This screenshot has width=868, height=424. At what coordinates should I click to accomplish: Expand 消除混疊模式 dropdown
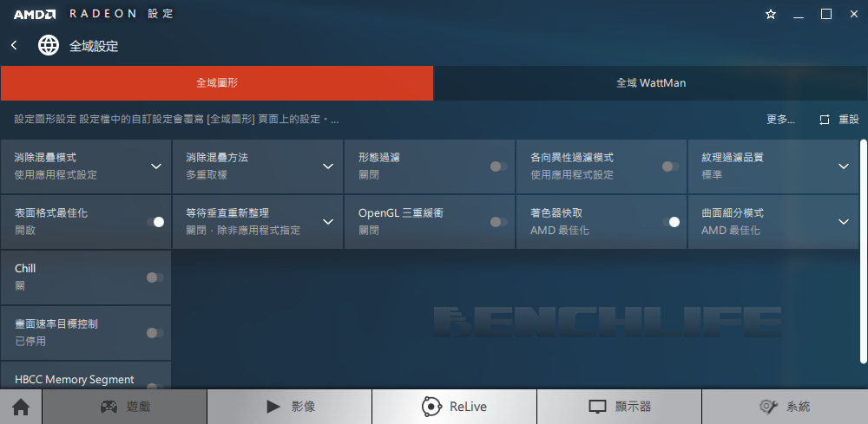156,166
